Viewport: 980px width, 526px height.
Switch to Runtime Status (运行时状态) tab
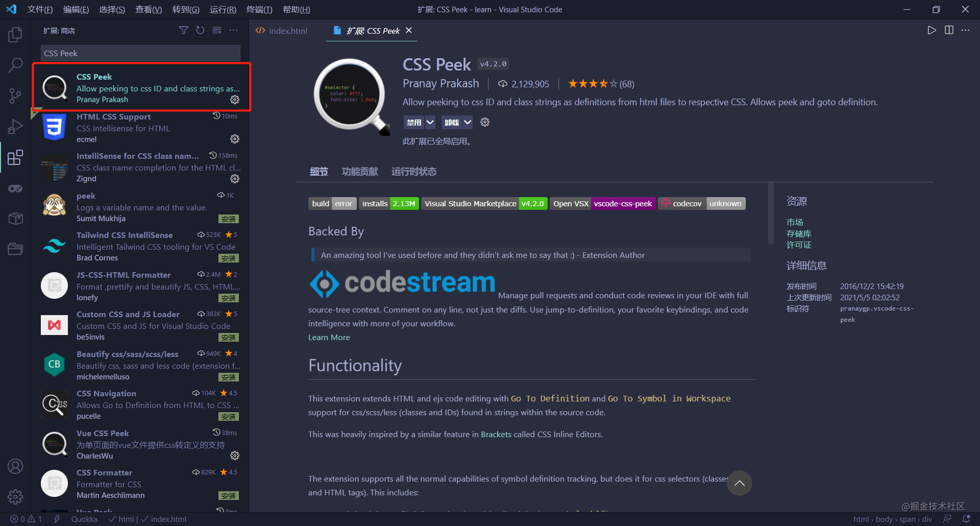click(x=414, y=172)
